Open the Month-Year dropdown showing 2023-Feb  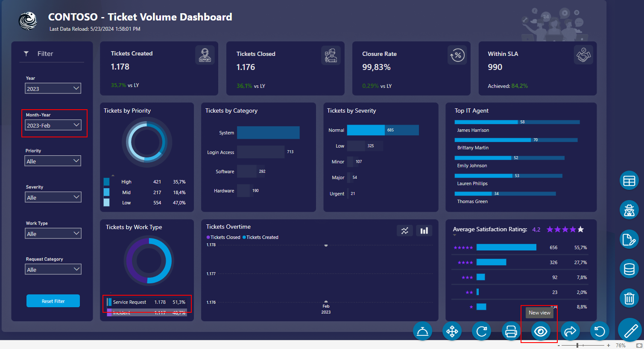[53, 125]
